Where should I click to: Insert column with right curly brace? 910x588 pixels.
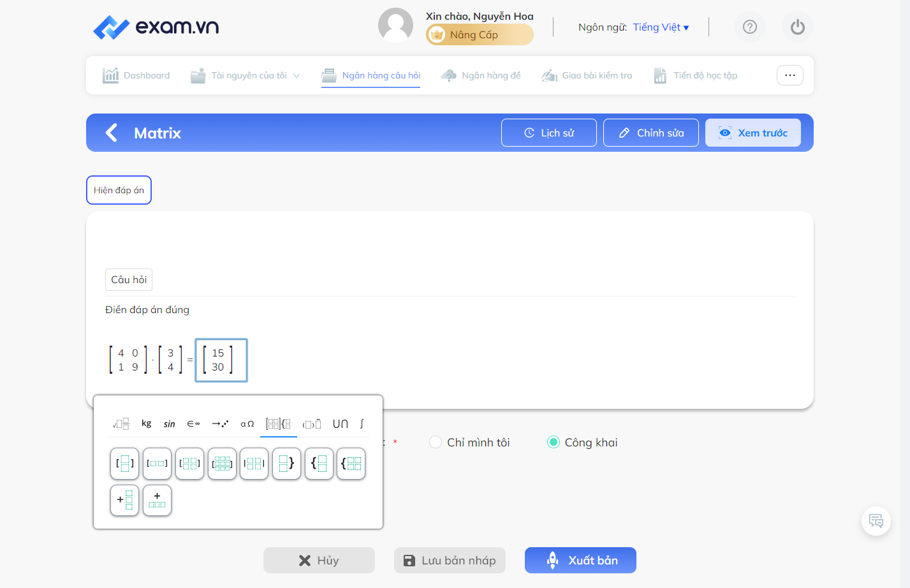286,464
